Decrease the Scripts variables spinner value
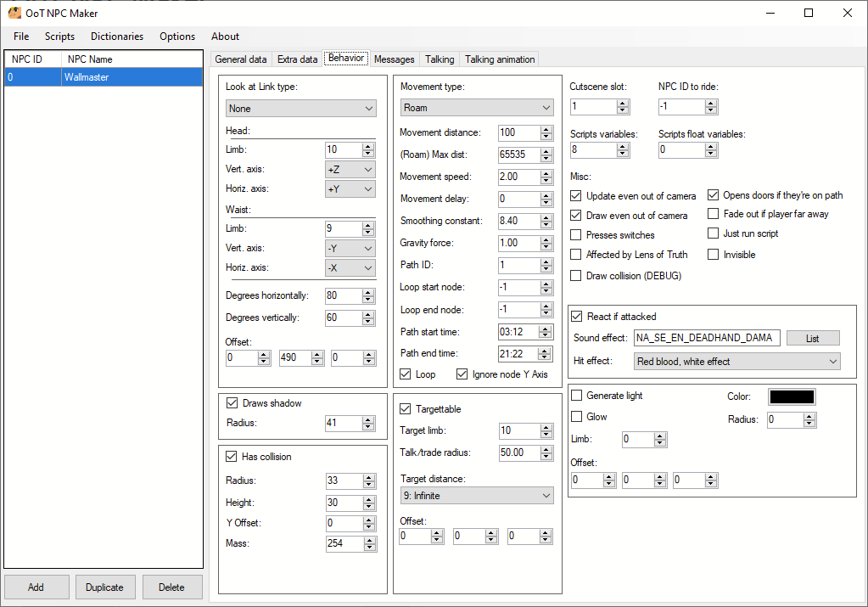868x607 pixels. (623, 154)
